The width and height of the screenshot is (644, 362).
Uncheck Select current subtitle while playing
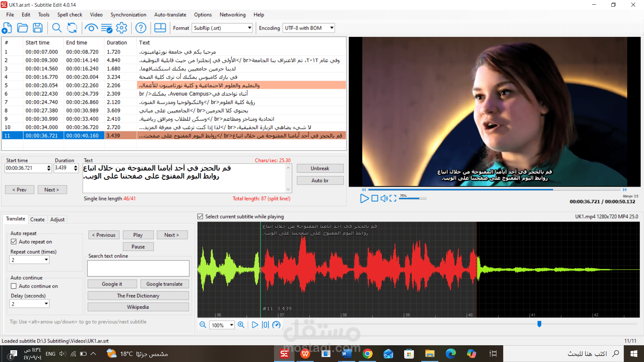tap(200, 216)
